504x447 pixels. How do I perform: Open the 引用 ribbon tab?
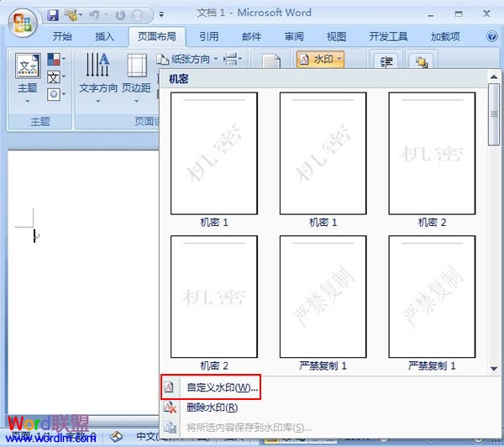pyautogui.click(x=209, y=37)
